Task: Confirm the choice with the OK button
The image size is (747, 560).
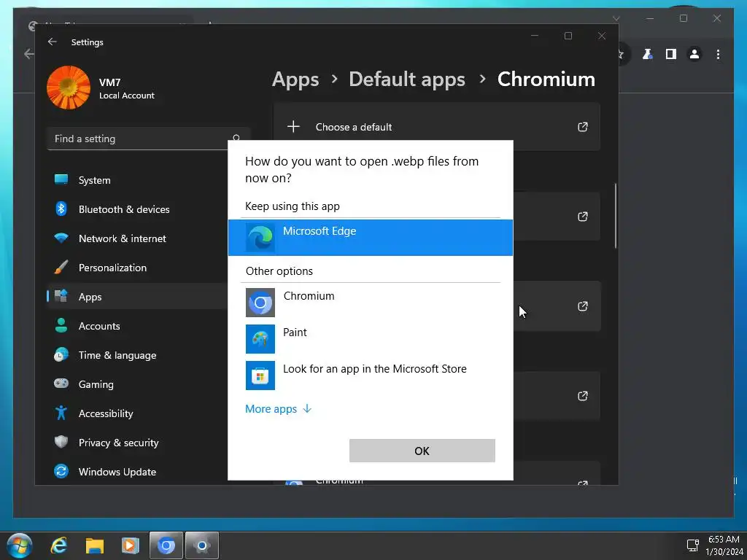Action: pos(422,451)
